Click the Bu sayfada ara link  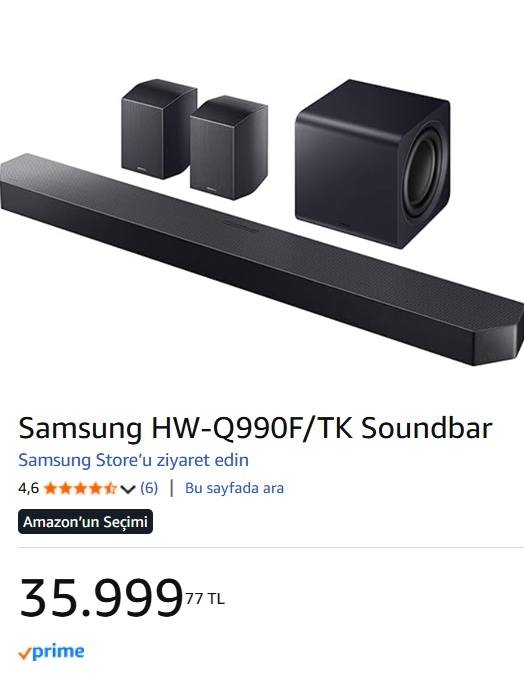pyautogui.click(x=234, y=488)
